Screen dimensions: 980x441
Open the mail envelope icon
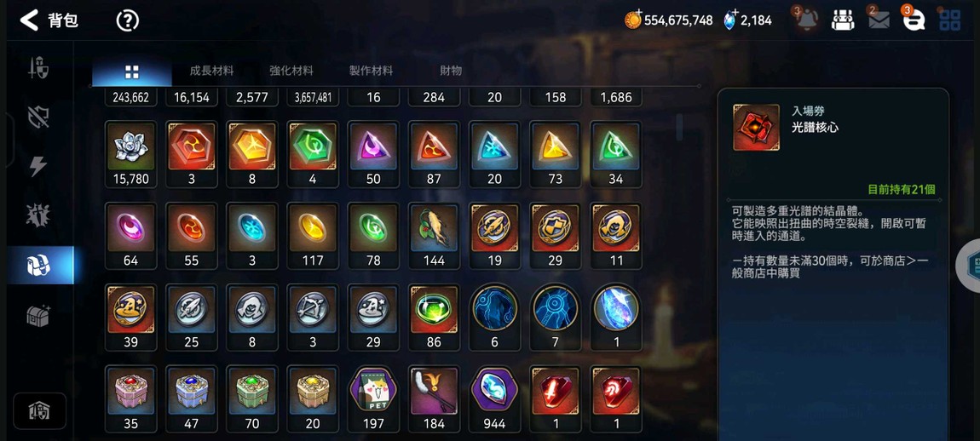click(x=879, y=20)
